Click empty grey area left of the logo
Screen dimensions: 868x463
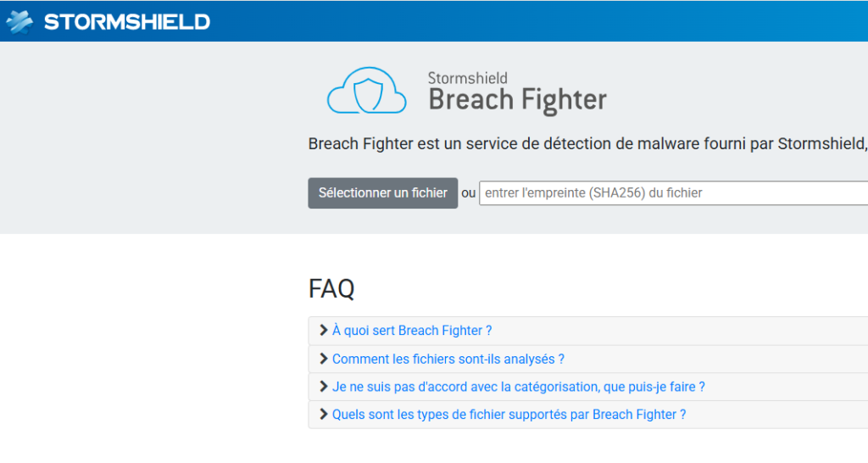[153, 136]
